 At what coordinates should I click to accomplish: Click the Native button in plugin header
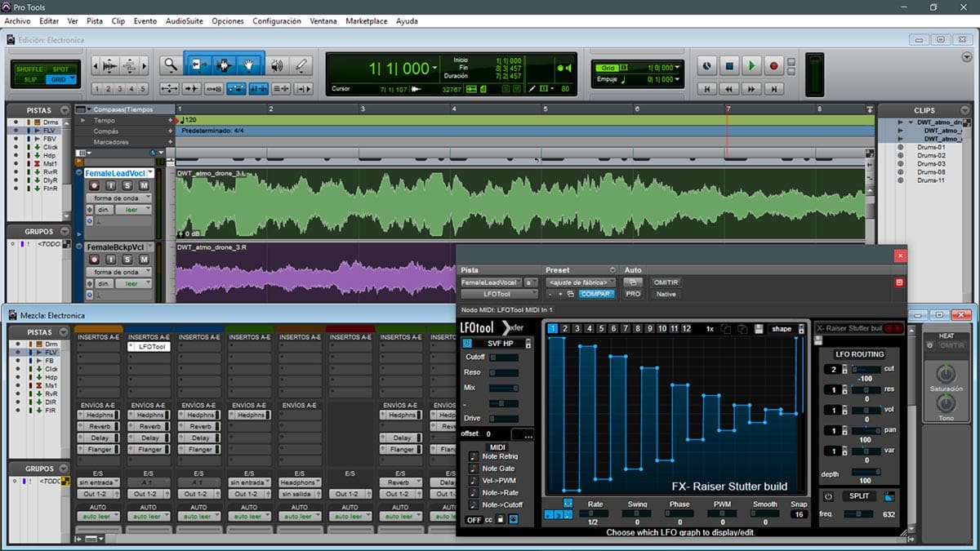pyautogui.click(x=666, y=294)
